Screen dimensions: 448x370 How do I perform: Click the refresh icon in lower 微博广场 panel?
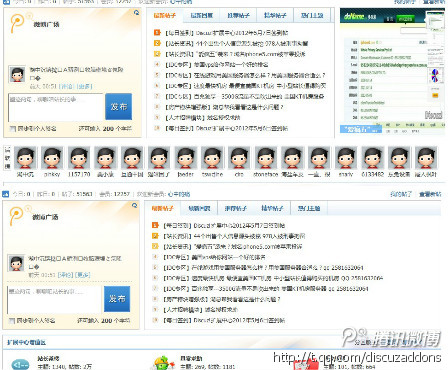coord(134,205)
